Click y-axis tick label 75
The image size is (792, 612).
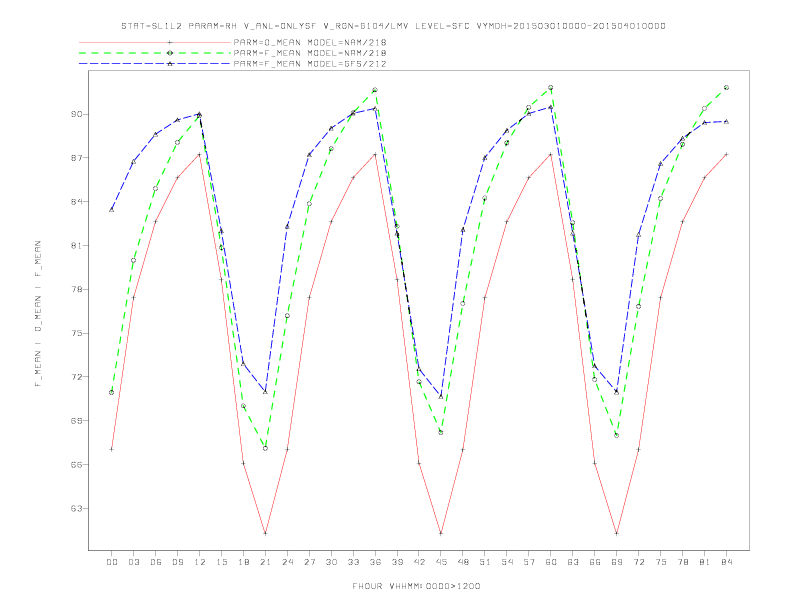click(76, 333)
